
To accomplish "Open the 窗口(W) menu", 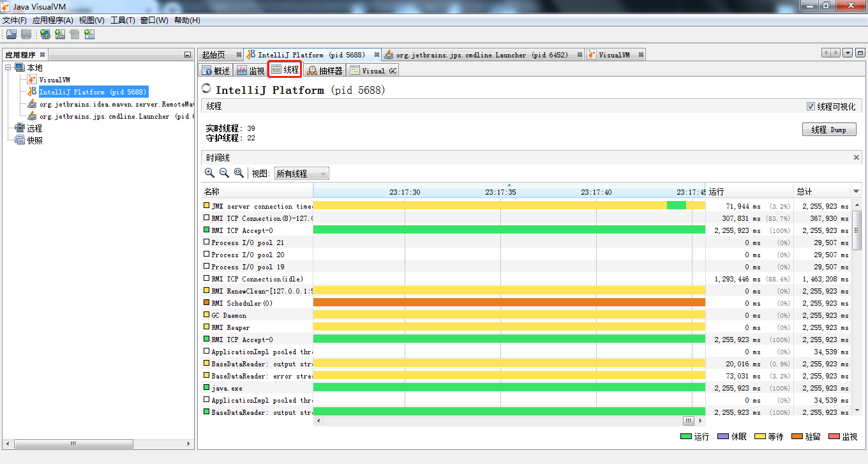I will pos(154,20).
